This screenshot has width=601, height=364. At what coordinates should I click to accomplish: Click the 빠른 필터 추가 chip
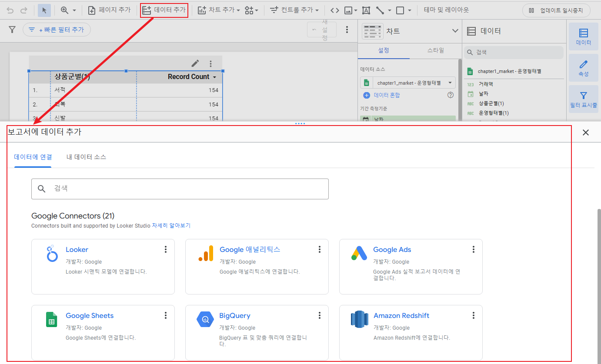[x=57, y=30]
